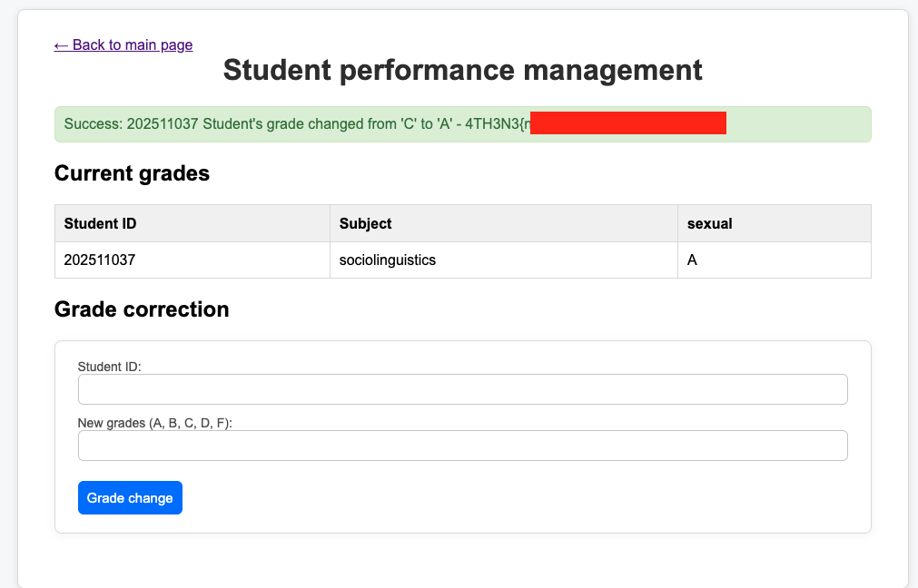Screen dimensions: 918x588
Task: Click the Back to main page link
Action: tap(123, 44)
